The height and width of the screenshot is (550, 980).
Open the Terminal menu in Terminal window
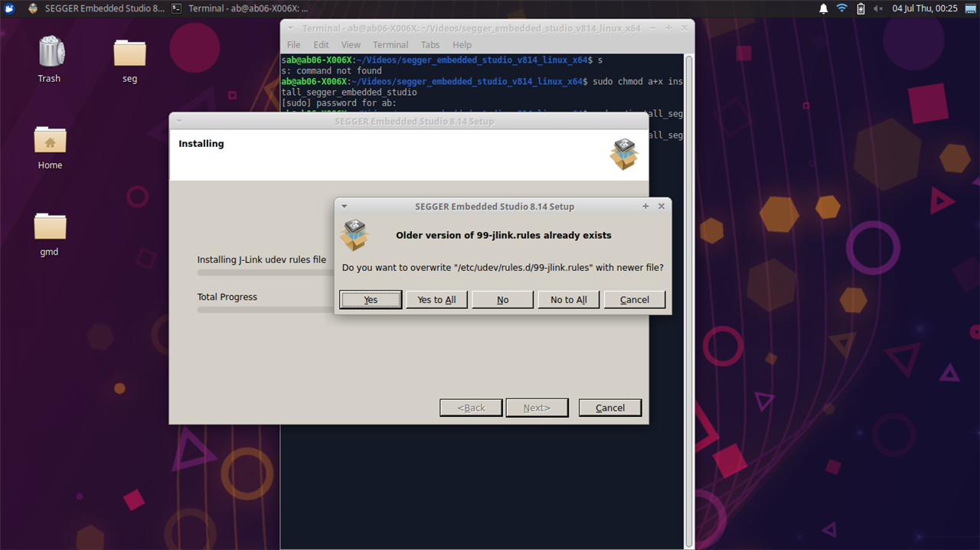tap(390, 45)
